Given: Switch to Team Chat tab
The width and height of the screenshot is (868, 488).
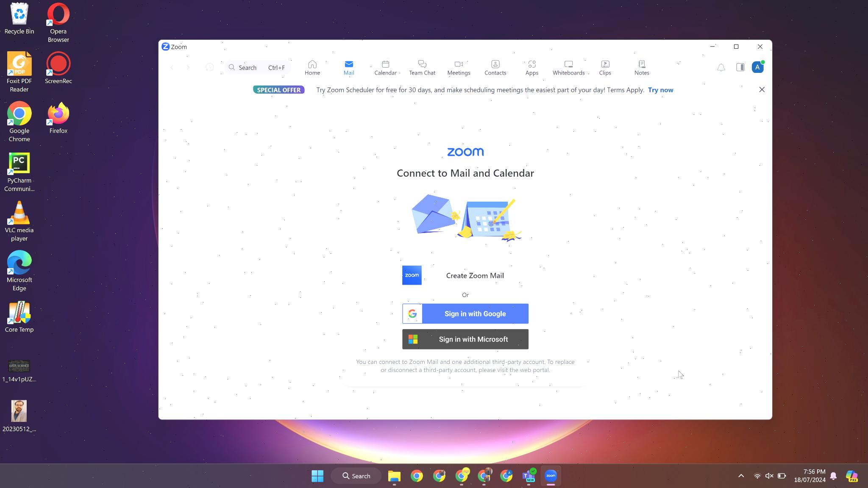Looking at the screenshot, I should click(x=422, y=67).
